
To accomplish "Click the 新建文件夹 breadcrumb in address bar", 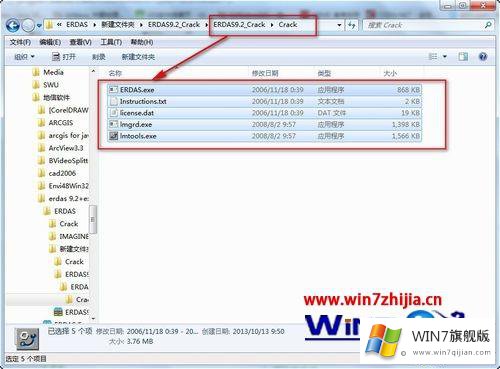I will tap(118, 25).
